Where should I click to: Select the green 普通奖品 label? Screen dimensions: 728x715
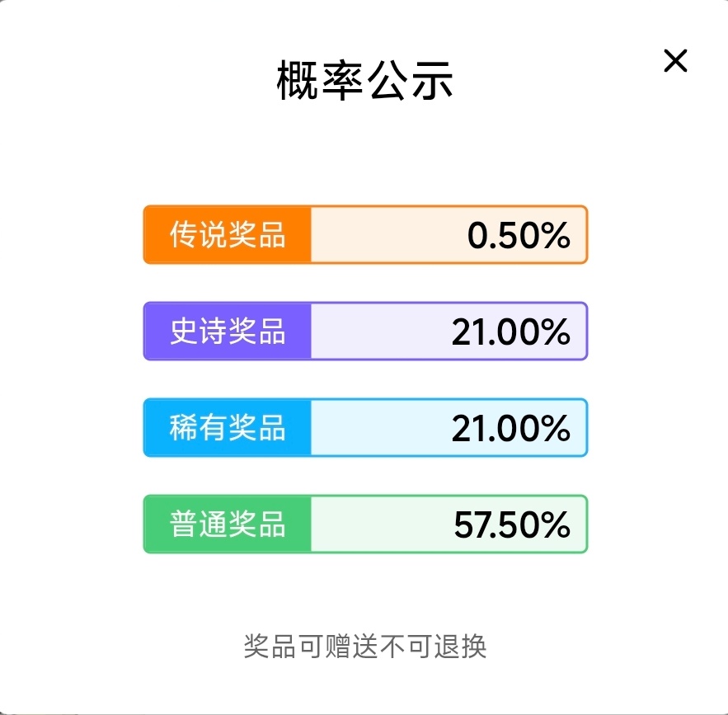pos(228,524)
